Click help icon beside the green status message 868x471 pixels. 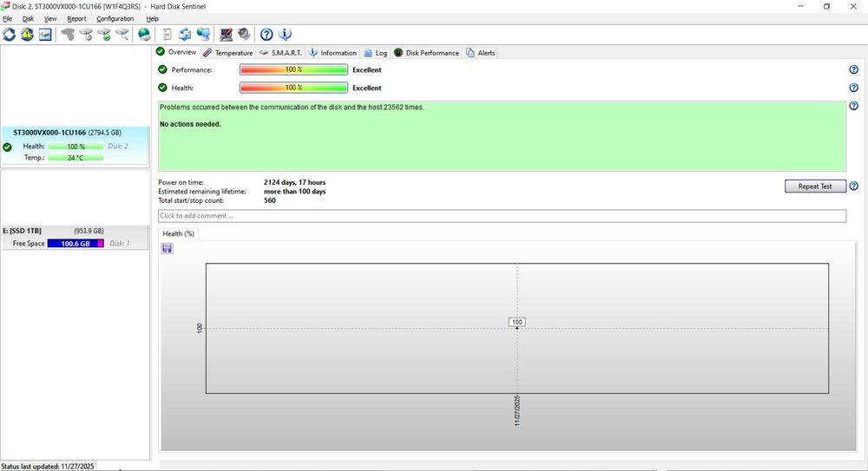point(853,106)
